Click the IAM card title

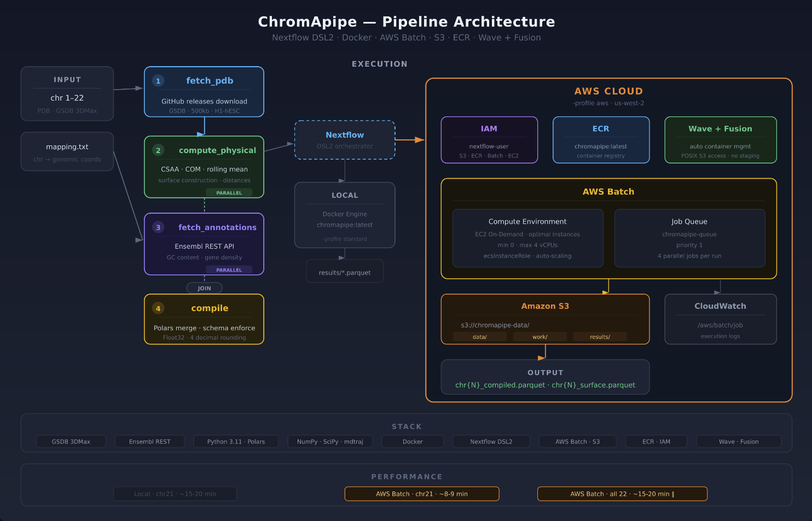point(489,129)
